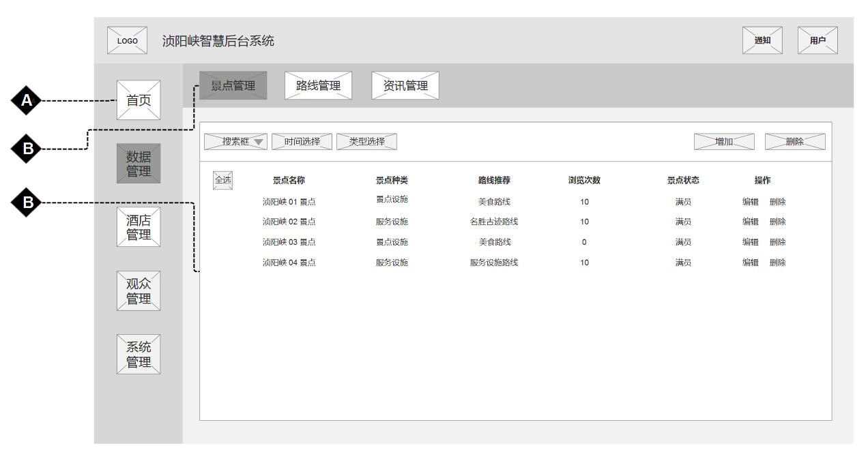
Task: Edit the 浈阳峡 01 景点 row
Action: (x=750, y=202)
